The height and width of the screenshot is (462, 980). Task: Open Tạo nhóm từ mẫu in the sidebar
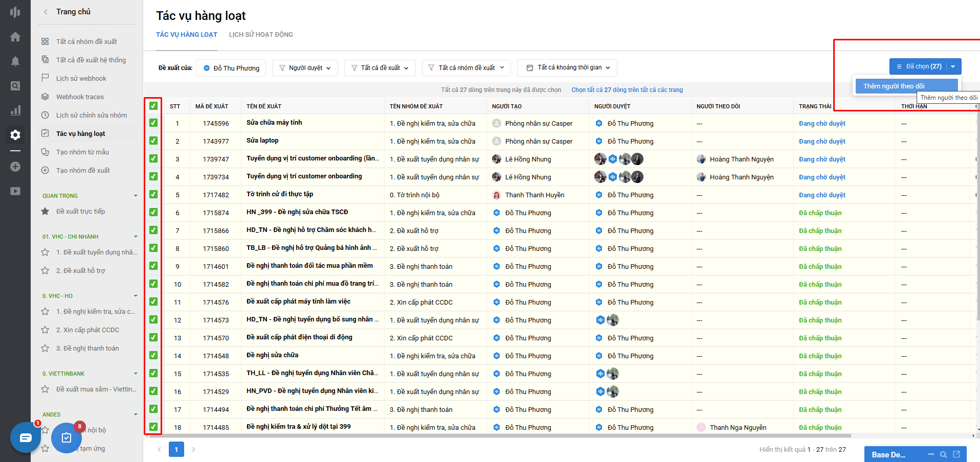82,152
